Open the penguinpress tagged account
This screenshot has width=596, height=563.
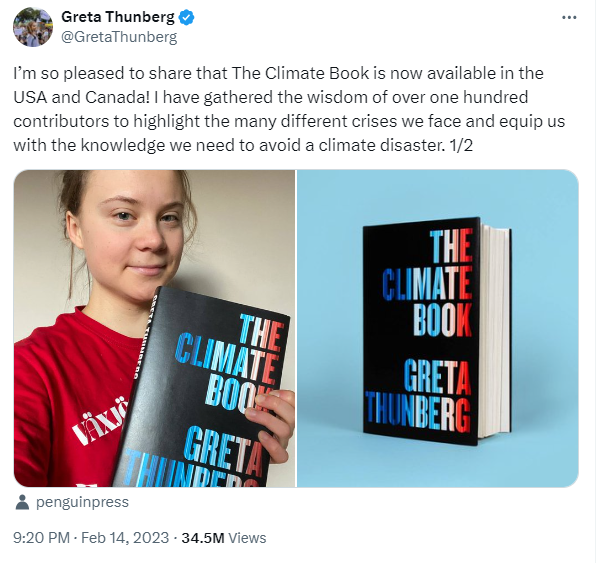click(x=82, y=502)
